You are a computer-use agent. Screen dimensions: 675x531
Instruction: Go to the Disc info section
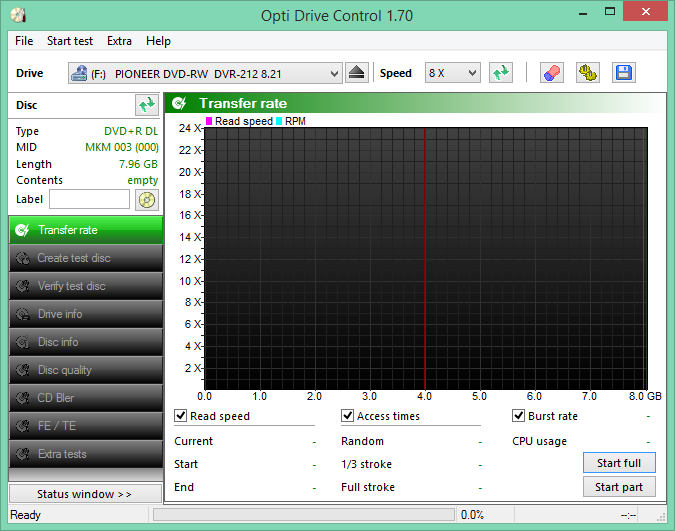coord(86,342)
